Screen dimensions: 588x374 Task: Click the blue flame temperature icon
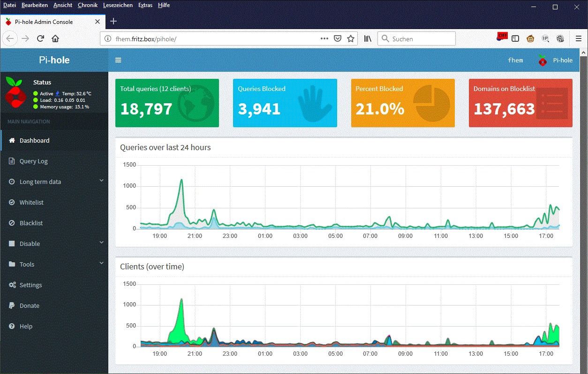[x=58, y=94]
